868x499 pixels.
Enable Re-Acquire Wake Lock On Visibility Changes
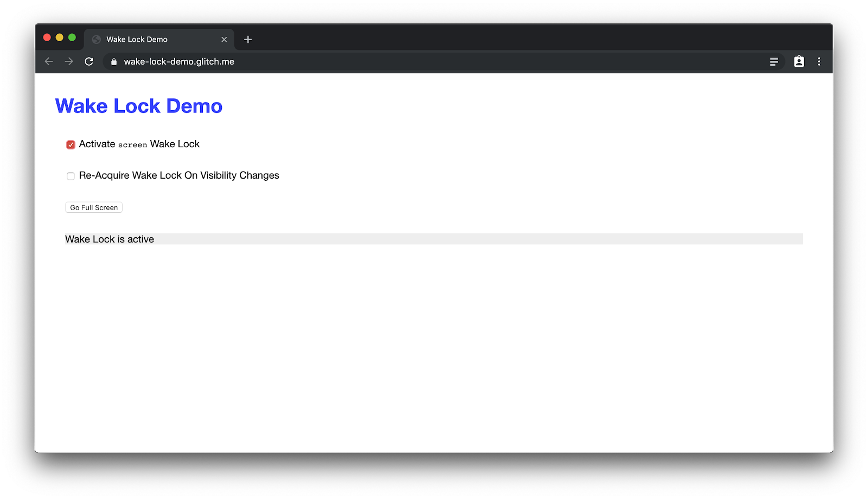[x=71, y=176]
